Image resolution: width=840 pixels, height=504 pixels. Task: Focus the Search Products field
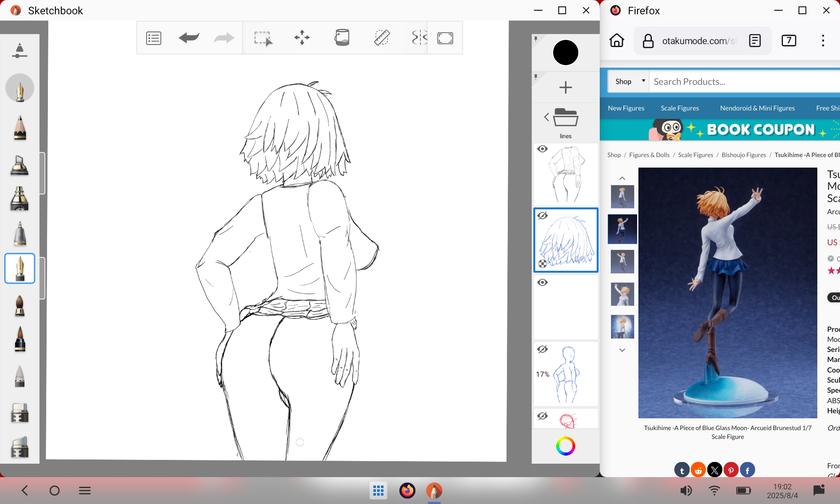point(744,81)
